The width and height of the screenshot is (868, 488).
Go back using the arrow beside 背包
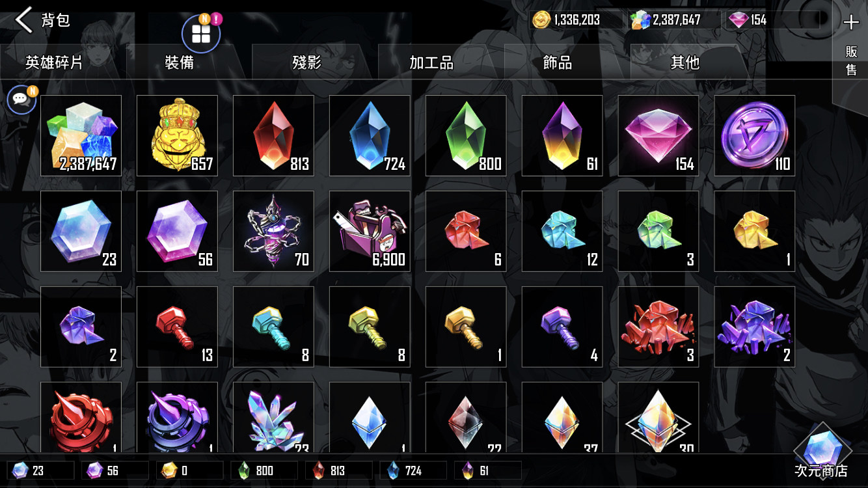click(23, 20)
